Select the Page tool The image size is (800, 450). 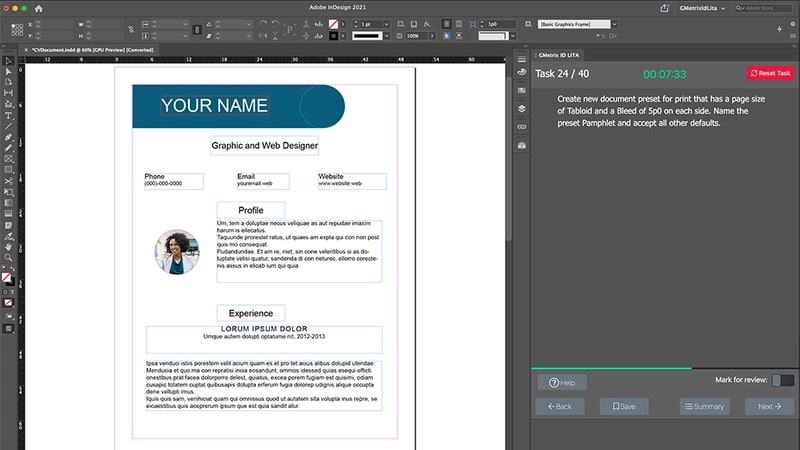click(8, 82)
